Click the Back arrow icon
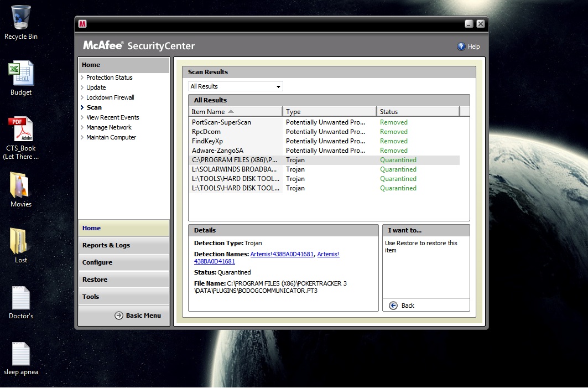The width and height of the screenshot is (588, 388). [x=393, y=306]
